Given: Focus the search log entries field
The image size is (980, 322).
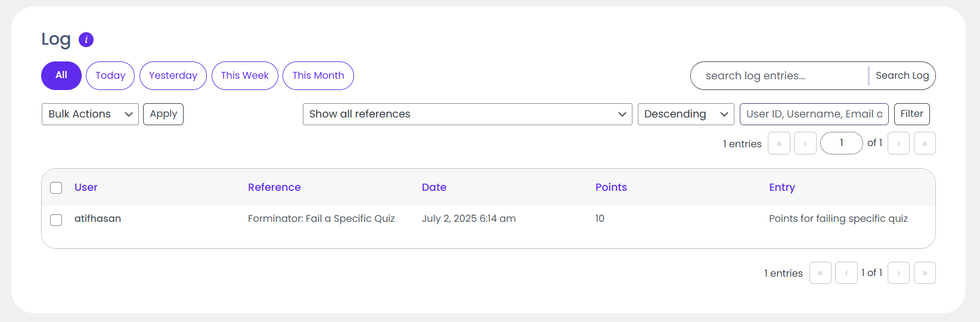Looking at the screenshot, I should click(778, 76).
